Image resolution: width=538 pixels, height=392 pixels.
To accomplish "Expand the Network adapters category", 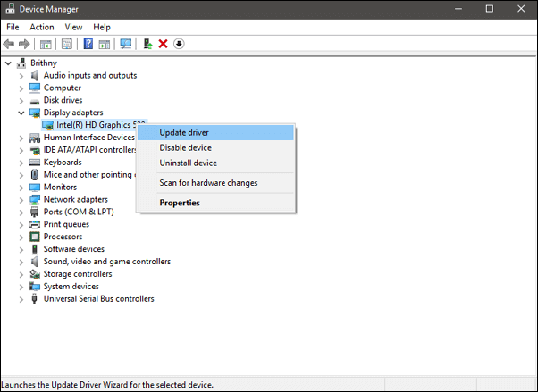I will (21, 200).
